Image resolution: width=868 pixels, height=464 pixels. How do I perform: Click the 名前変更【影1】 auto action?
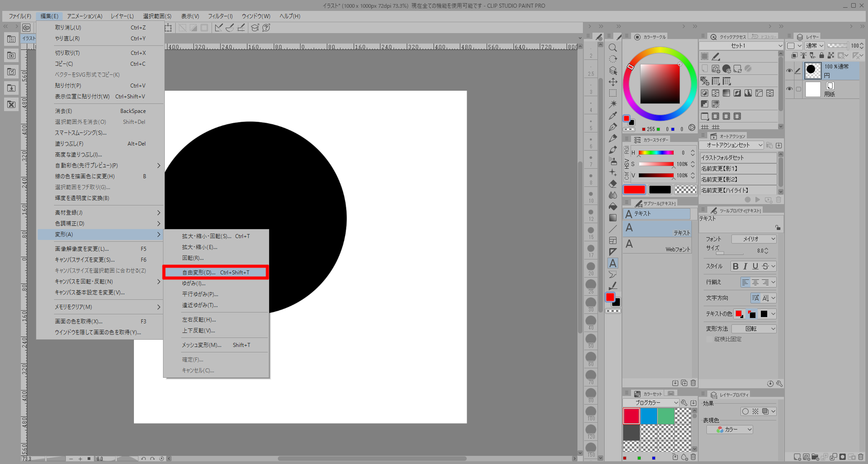[738, 169]
